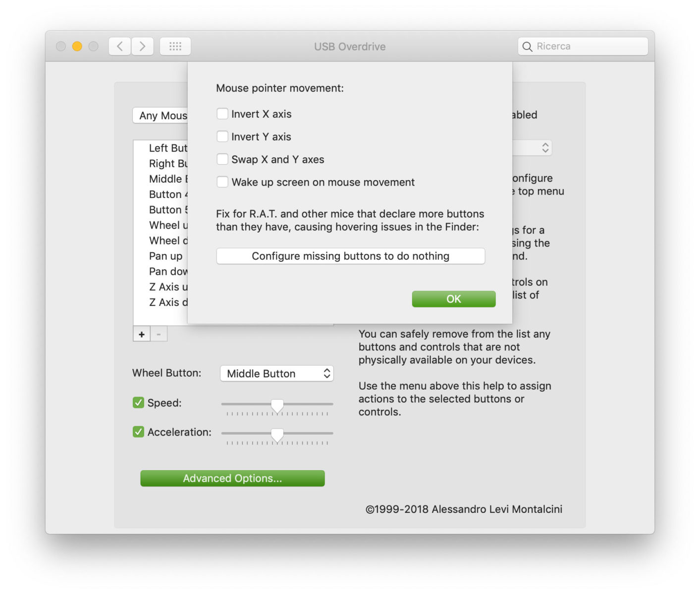Select Middle Button in the controls list
The image size is (700, 594).
tap(161, 179)
